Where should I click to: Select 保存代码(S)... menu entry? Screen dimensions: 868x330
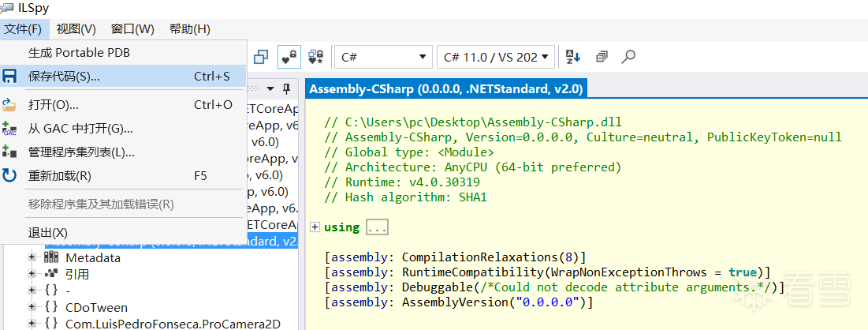(x=123, y=77)
